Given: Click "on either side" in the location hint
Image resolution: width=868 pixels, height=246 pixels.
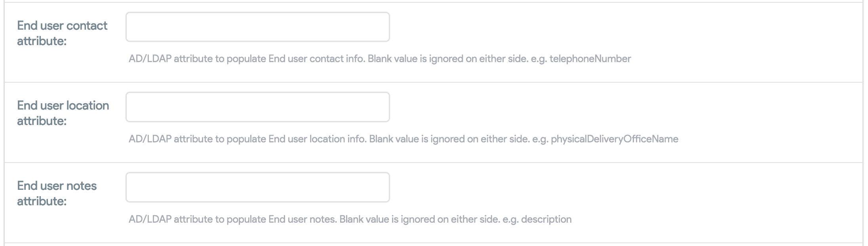Looking at the screenshot, I should coord(499,139).
